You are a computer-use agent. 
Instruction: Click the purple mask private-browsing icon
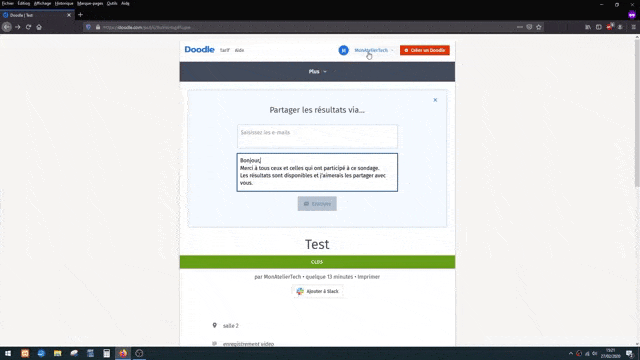pyautogui.click(x=632, y=15)
